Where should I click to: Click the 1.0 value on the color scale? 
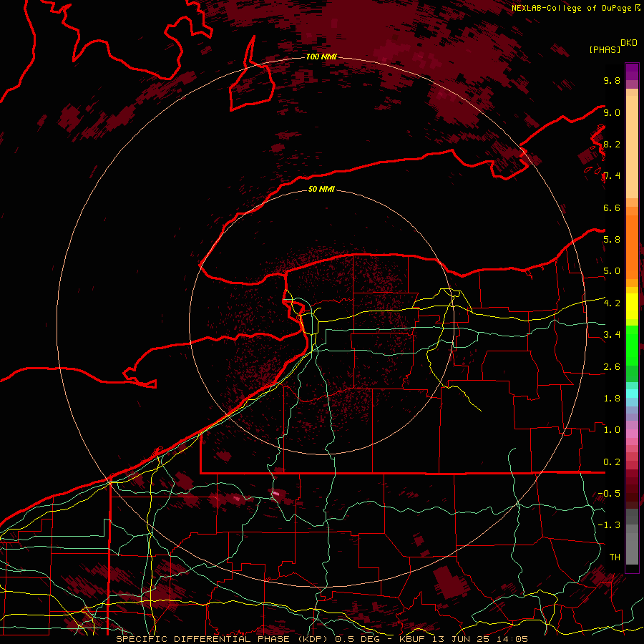612,430
